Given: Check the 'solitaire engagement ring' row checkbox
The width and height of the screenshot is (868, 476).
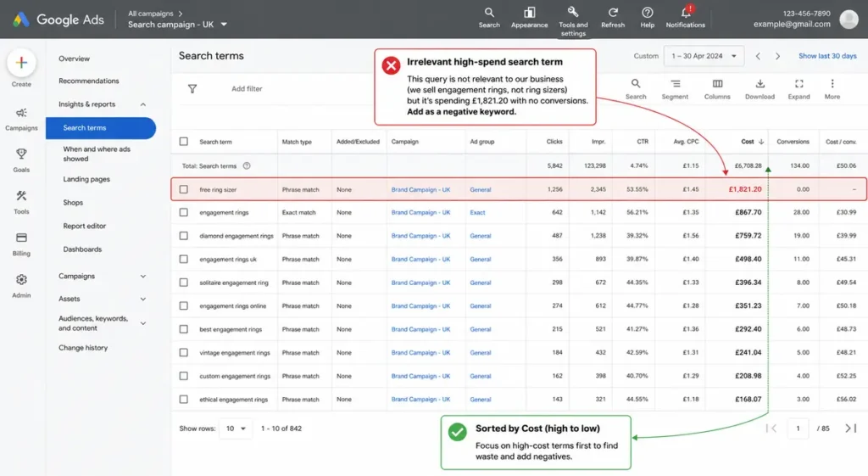Looking at the screenshot, I should click(x=184, y=283).
